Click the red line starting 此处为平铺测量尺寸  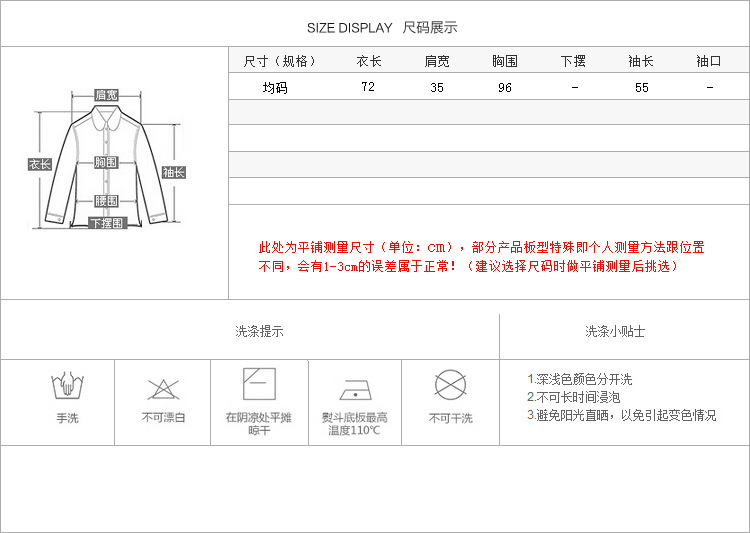[481, 247]
